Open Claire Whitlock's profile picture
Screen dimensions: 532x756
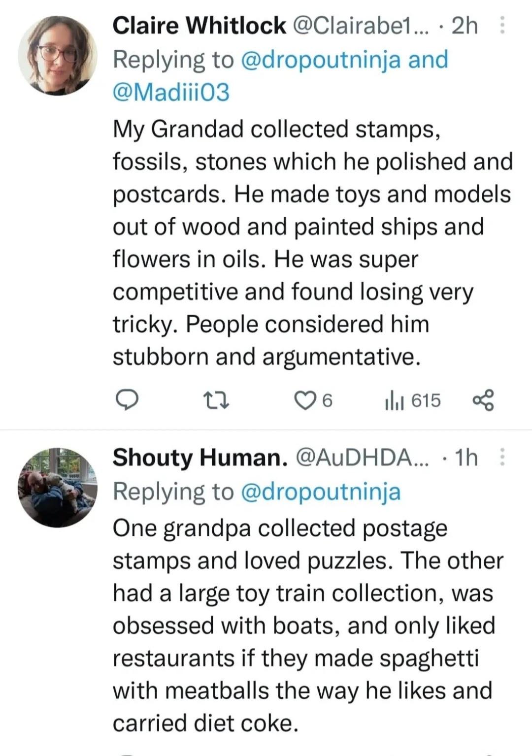[x=58, y=55]
